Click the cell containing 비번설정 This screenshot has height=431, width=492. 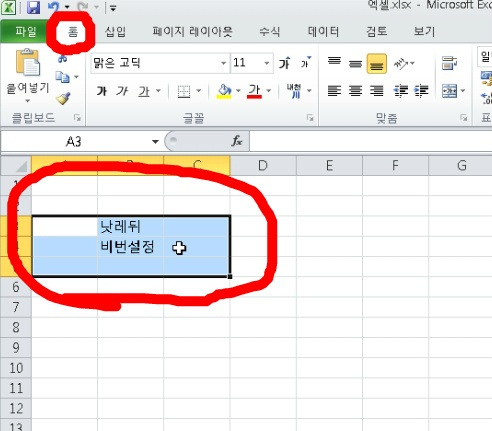pyautogui.click(x=131, y=247)
